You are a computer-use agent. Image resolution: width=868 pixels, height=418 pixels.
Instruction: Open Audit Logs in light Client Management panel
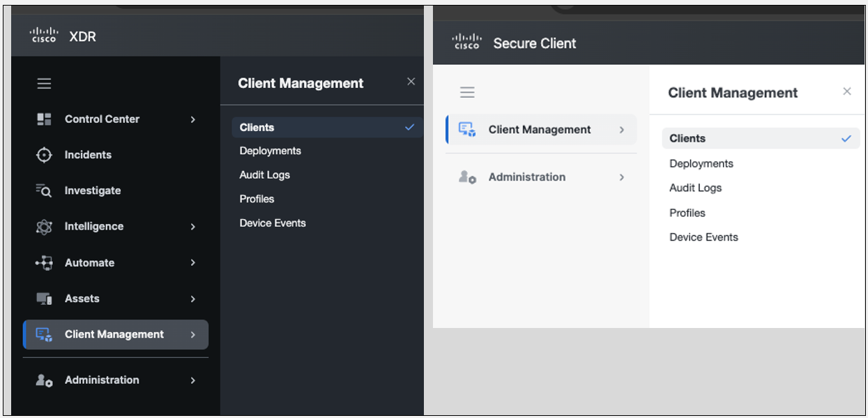pyautogui.click(x=696, y=188)
